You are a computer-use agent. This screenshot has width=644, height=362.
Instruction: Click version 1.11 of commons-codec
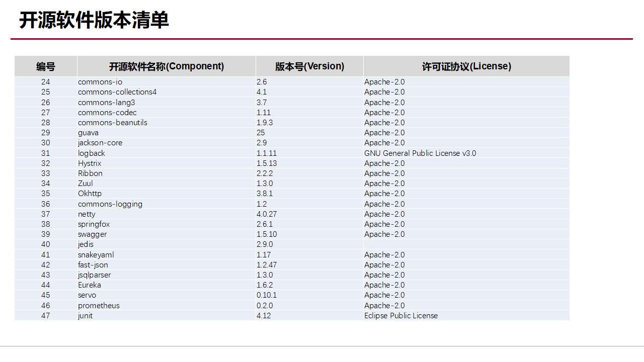pyautogui.click(x=309, y=113)
